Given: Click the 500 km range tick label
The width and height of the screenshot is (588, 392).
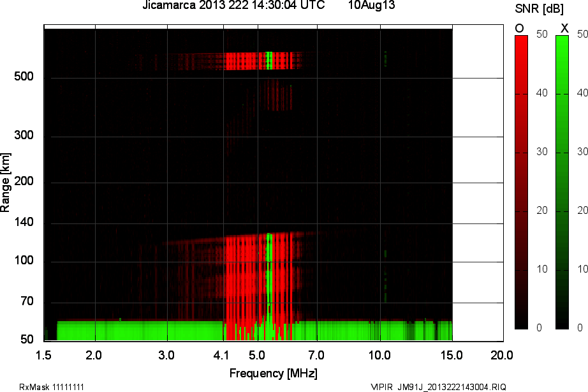Looking at the screenshot, I should (x=24, y=77).
